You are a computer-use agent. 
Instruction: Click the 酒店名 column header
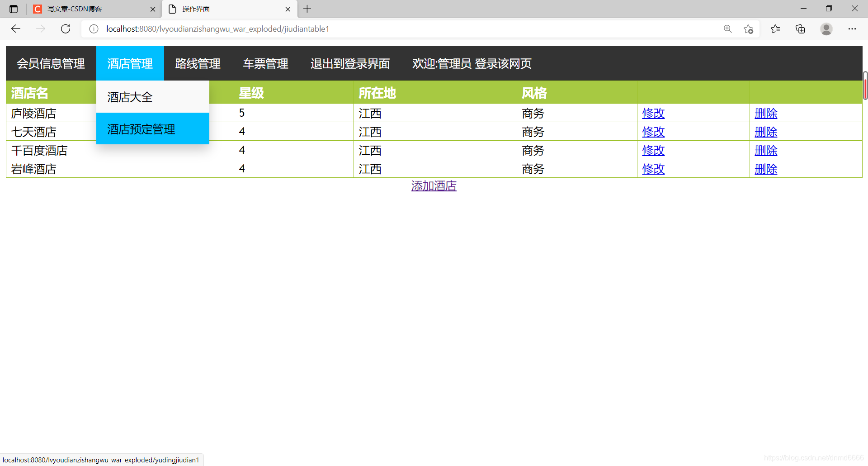coord(52,93)
